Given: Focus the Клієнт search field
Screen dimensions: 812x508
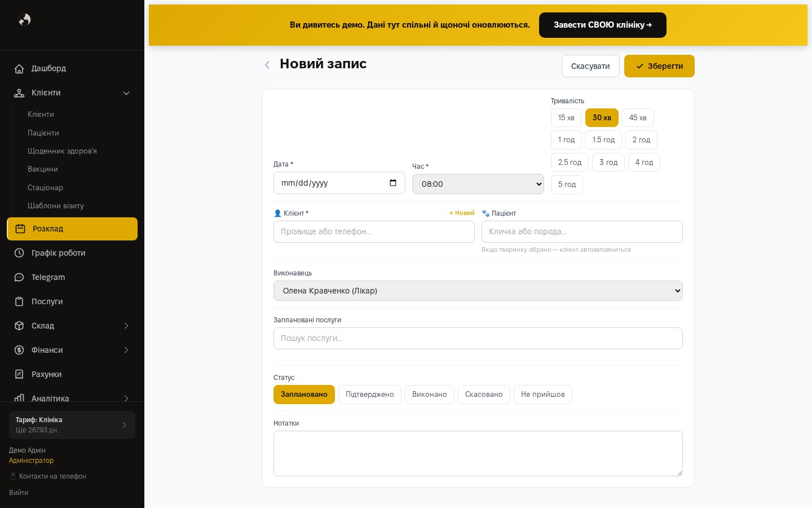Looking at the screenshot, I should [x=374, y=231].
